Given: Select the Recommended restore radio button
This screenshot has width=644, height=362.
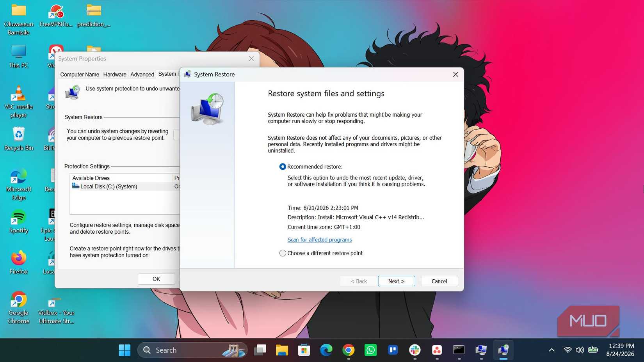Looking at the screenshot, I should coord(283,167).
